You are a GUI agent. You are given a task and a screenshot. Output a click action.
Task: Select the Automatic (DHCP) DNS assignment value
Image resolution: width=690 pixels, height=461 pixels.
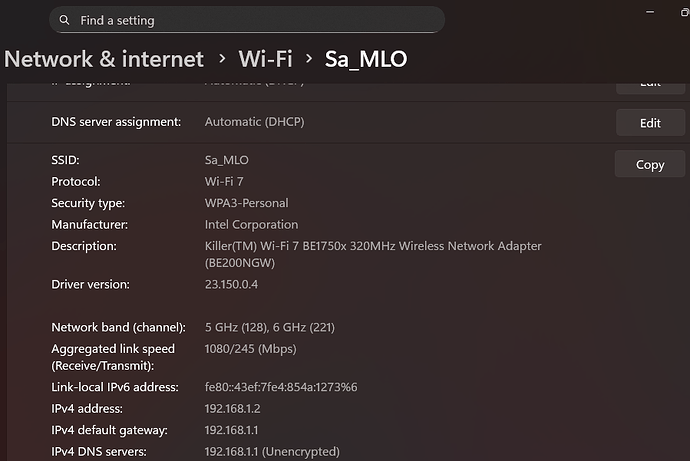(x=254, y=122)
